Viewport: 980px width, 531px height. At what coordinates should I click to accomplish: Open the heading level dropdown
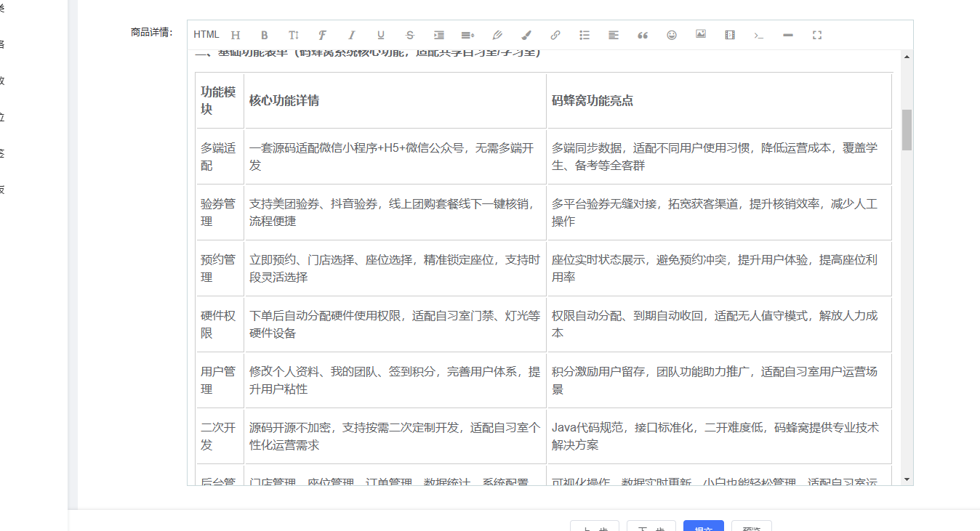[x=235, y=34]
